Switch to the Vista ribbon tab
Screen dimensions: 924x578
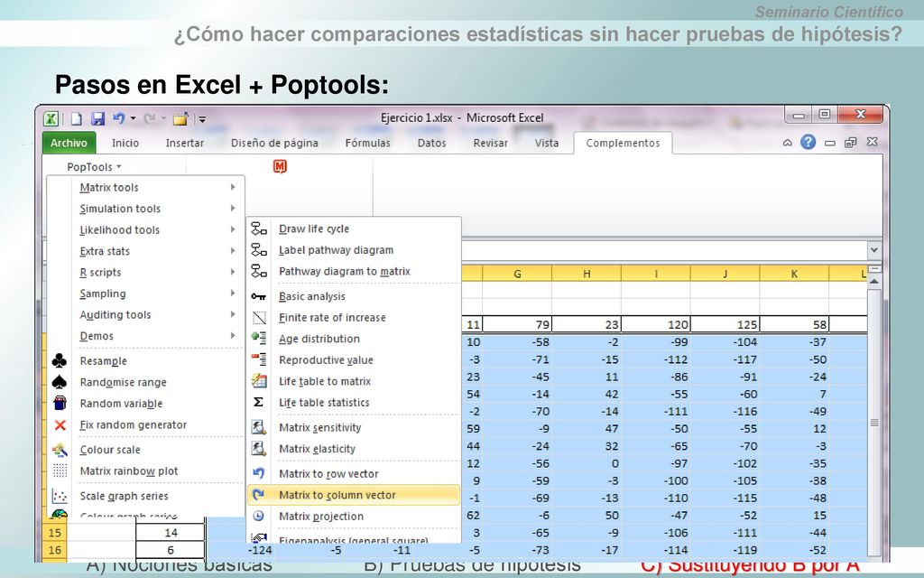[547, 143]
